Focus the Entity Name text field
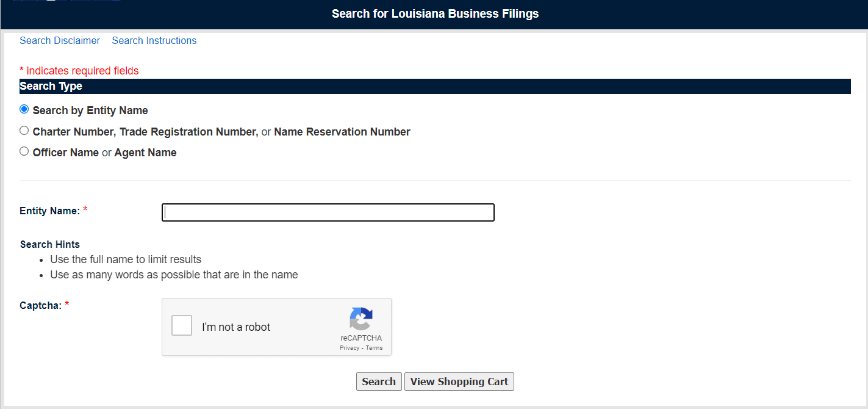Viewport: 868px width, 409px height. (x=328, y=212)
